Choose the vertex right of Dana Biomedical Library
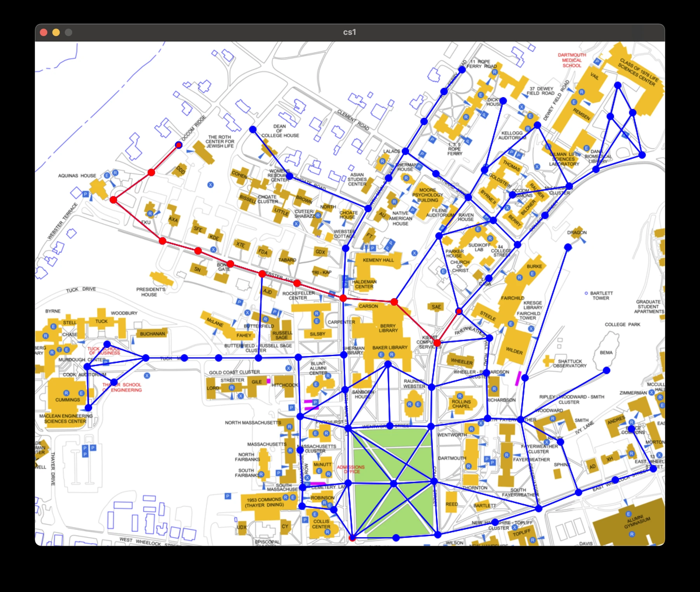700x592 pixels. coord(642,155)
